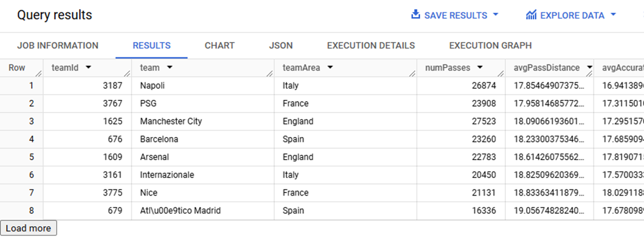Select the Results tab

pos(151,45)
